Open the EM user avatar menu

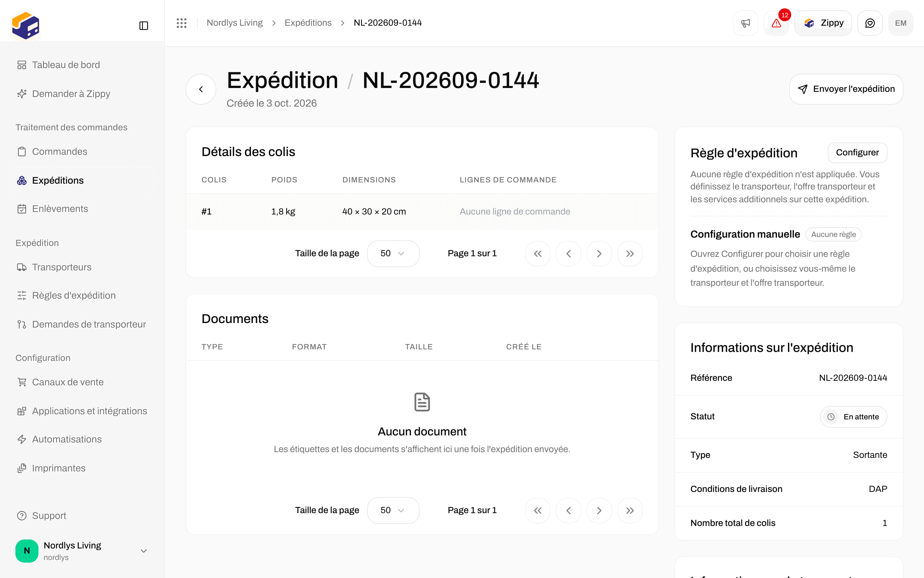click(901, 23)
